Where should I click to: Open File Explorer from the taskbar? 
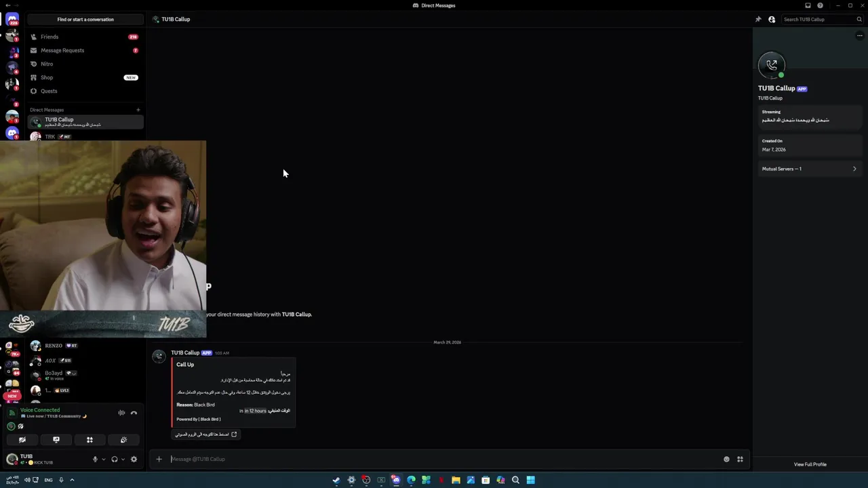point(456,480)
